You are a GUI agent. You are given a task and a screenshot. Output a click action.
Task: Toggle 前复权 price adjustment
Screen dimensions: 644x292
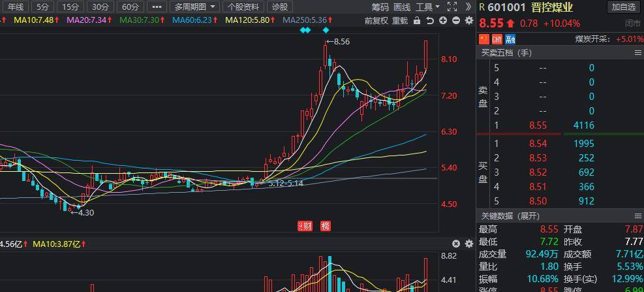pyautogui.click(x=376, y=20)
